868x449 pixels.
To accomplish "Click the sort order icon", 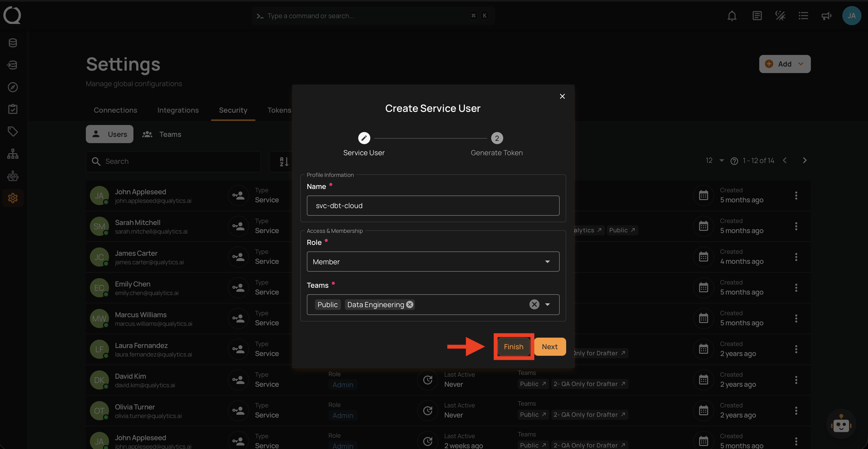I will (x=284, y=162).
